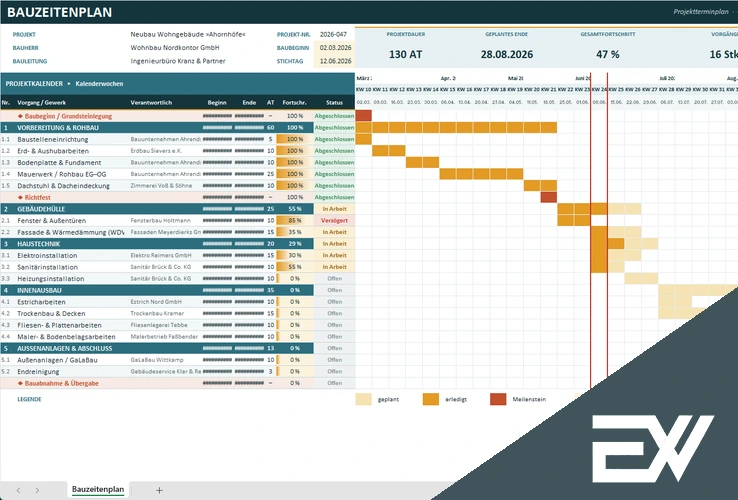Click the Estrich Nord GmbH responsible cell
This screenshot has width=738, height=500.
[156, 302]
